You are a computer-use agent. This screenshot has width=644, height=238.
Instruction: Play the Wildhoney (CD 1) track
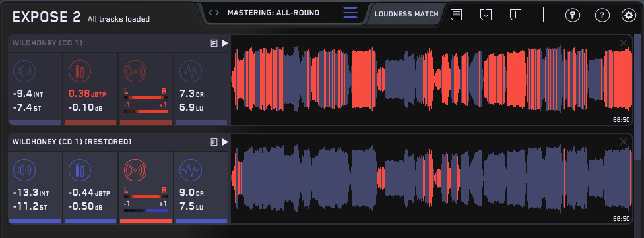click(224, 43)
